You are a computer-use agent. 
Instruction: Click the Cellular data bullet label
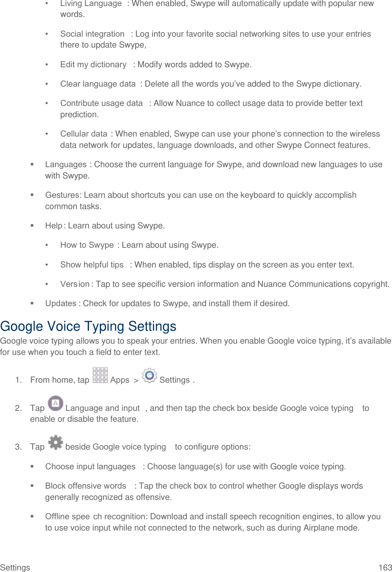pos(84,134)
